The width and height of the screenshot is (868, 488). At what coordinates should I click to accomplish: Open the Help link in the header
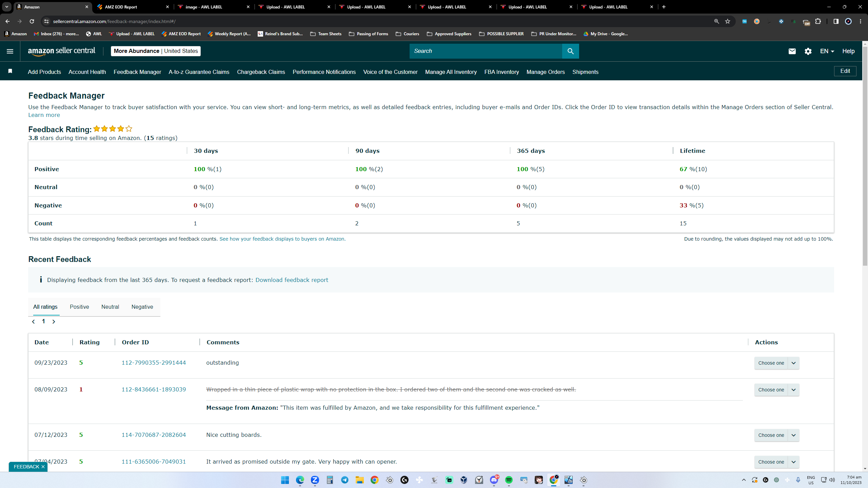(x=848, y=51)
